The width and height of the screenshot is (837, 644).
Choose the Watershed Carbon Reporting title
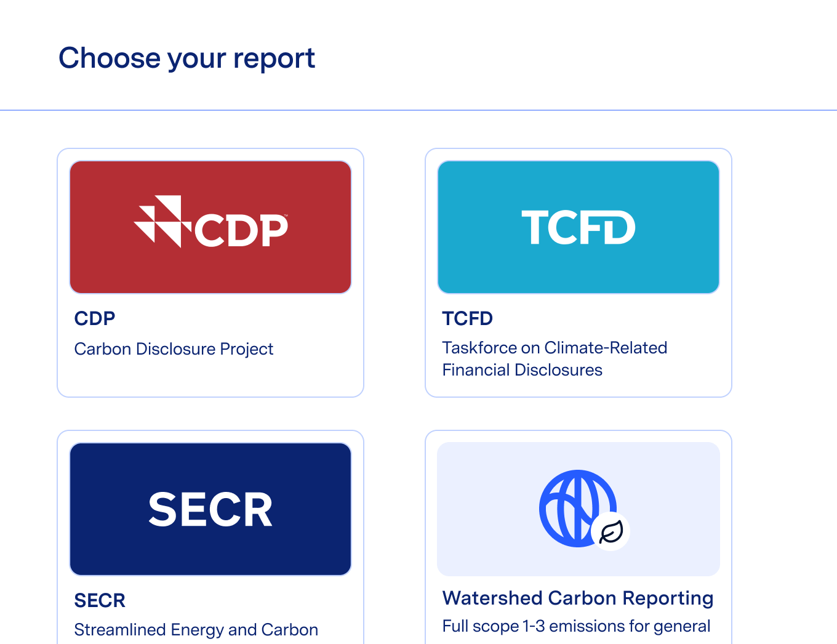coord(578,598)
